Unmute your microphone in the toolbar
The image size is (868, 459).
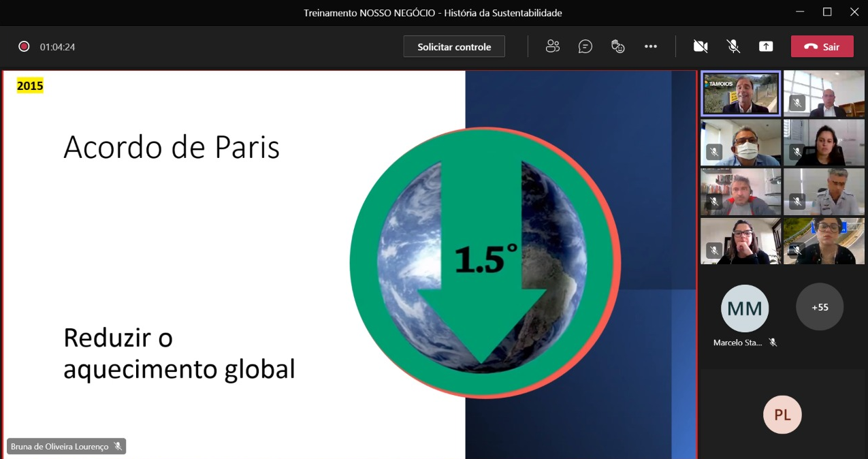click(x=733, y=46)
